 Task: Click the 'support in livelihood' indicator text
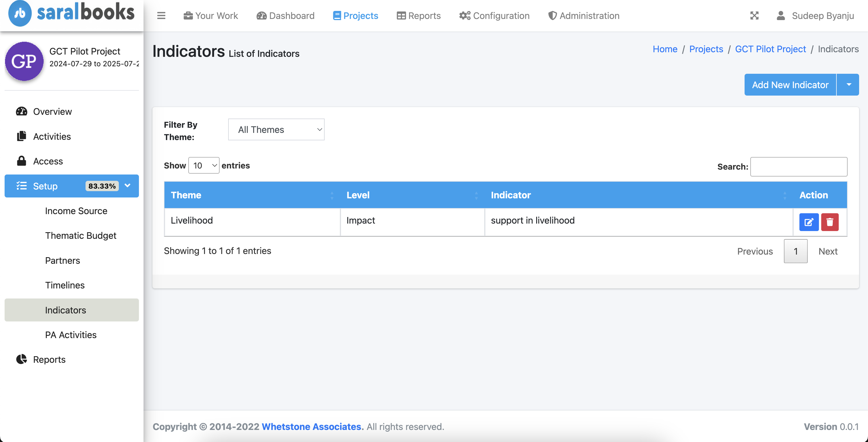coord(533,220)
